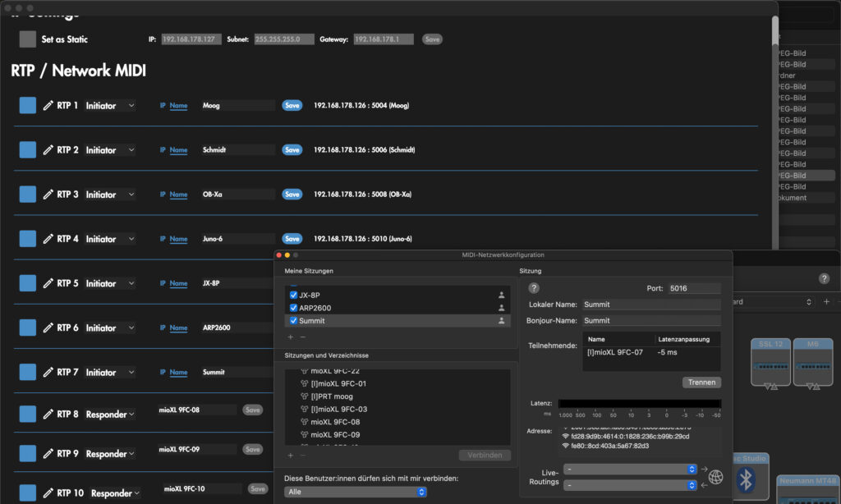Select participant [I]mioXL 9FC-07 row
The height and width of the screenshot is (504, 841).
(x=651, y=353)
